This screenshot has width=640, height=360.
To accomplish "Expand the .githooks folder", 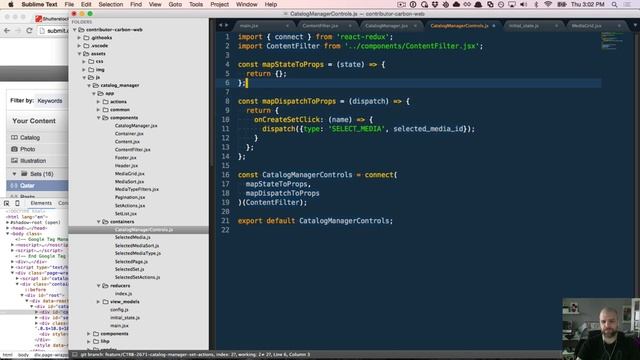I will 79,38.
